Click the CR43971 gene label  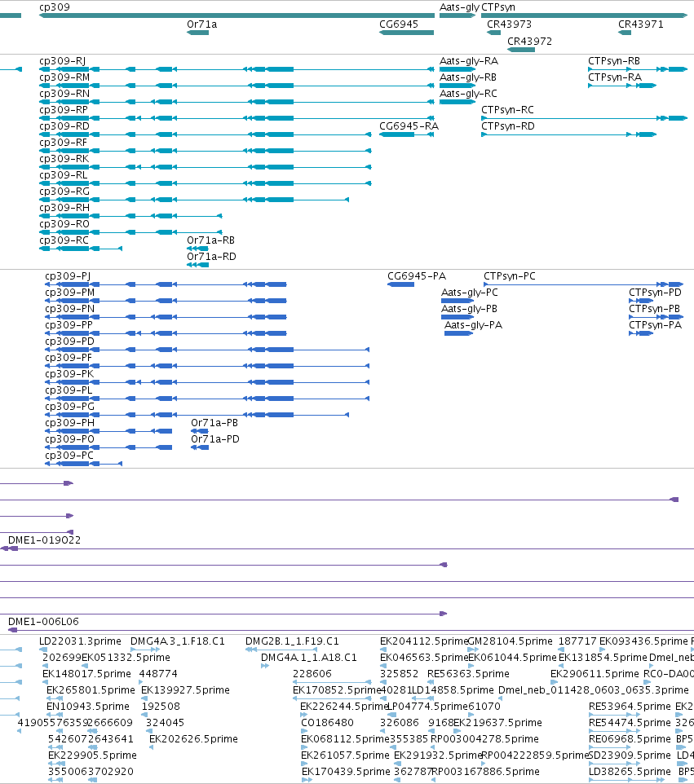(640, 24)
